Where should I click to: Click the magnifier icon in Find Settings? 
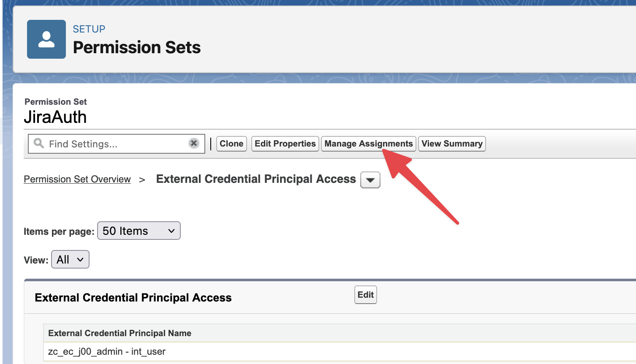click(x=39, y=144)
